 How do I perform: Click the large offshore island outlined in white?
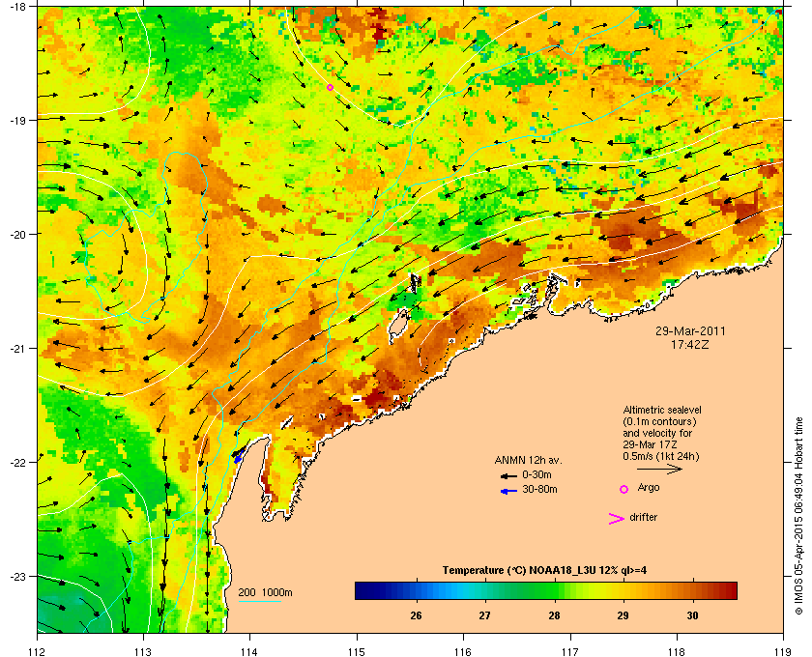[x=398, y=327]
